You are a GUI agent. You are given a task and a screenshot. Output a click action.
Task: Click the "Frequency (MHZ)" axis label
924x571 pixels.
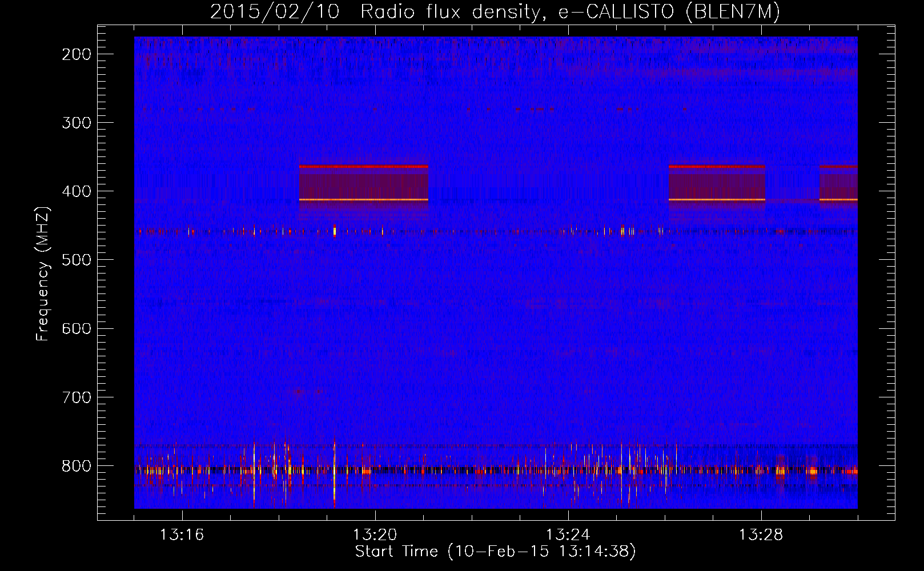click(43, 274)
